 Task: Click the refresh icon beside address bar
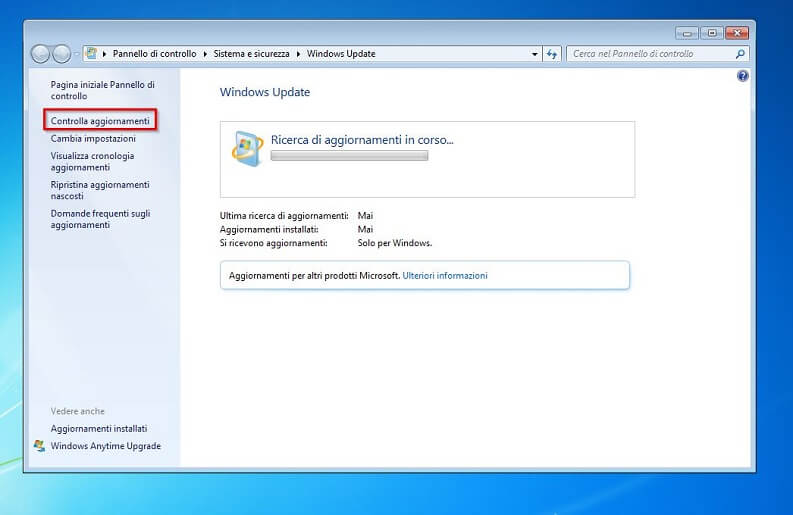pyautogui.click(x=552, y=54)
